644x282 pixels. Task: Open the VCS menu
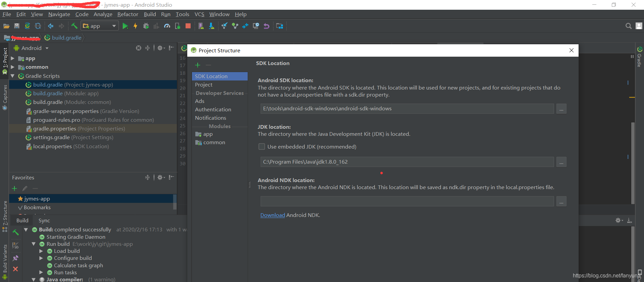point(199,14)
